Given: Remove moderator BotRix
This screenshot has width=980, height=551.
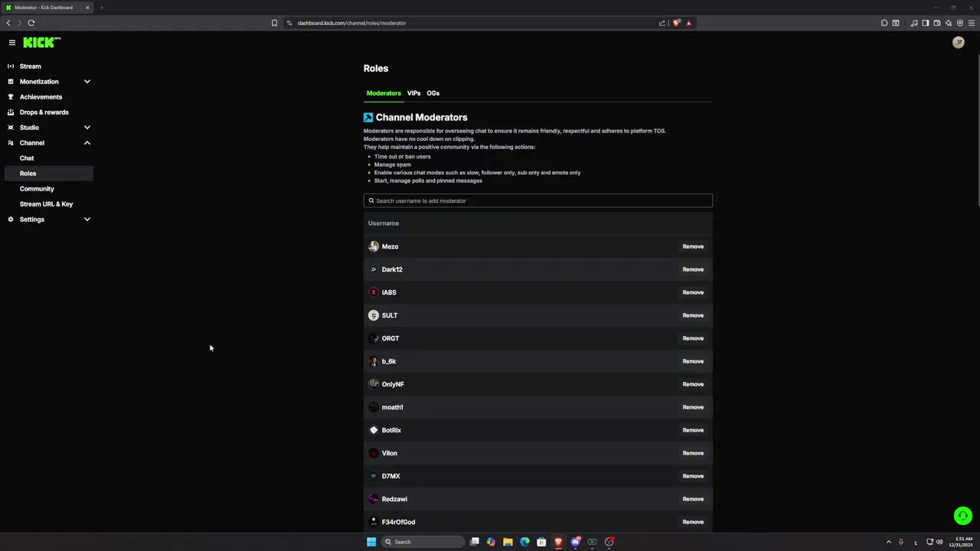Looking at the screenshot, I should pos(693,430).
